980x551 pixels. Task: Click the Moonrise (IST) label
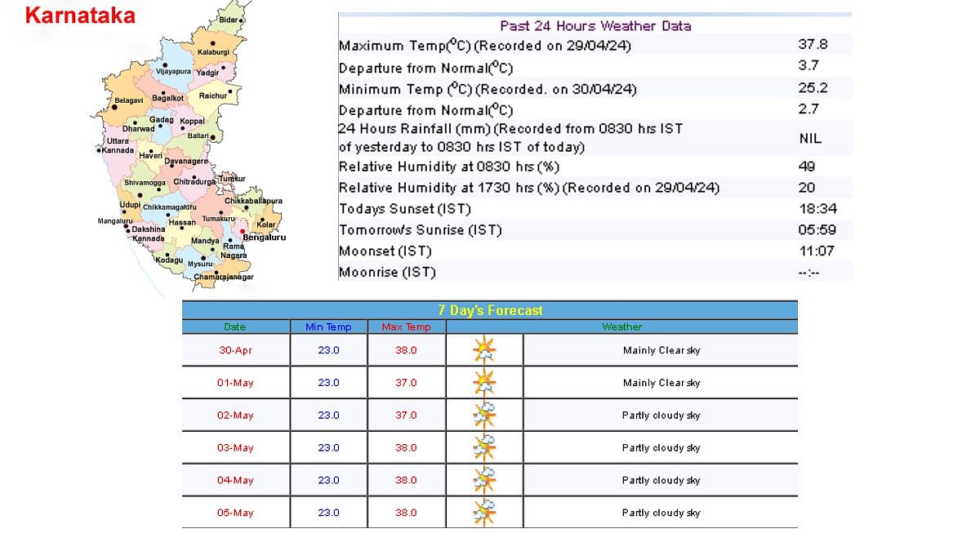coord(387,273)
